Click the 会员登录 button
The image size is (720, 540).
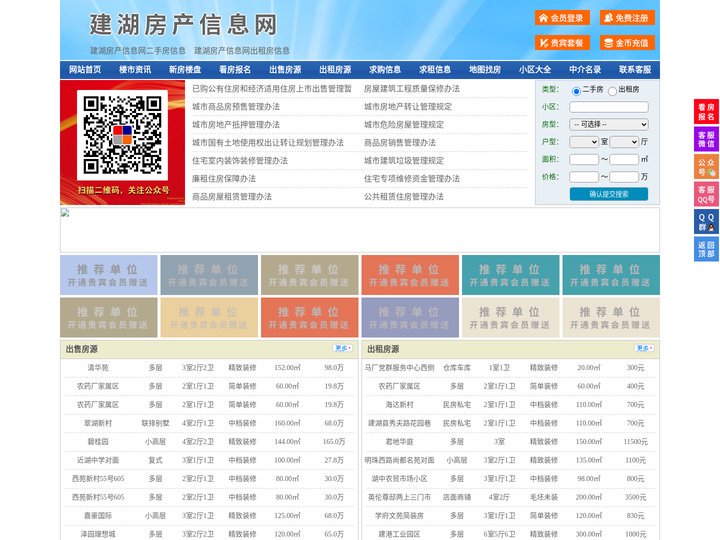(x=562, y=18)
